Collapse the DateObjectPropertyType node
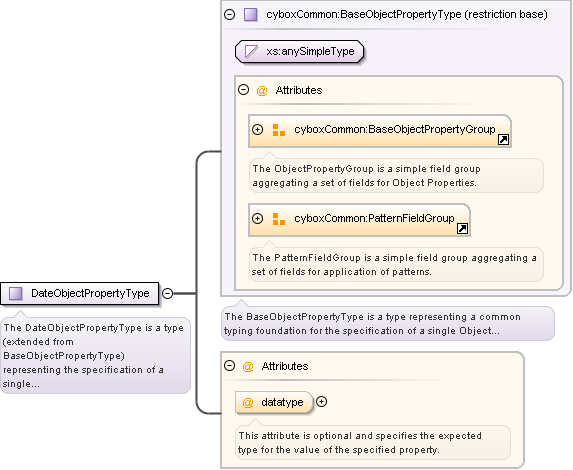The image size is (573, 470). pos(167,293)
